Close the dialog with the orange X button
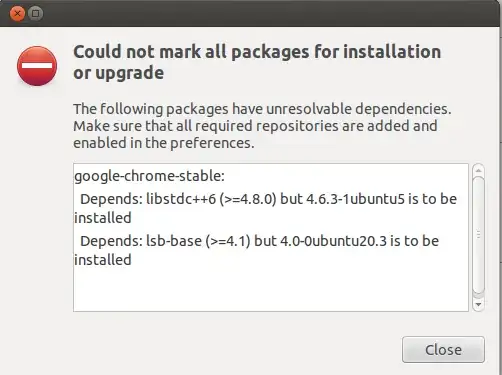 point(17,14)
